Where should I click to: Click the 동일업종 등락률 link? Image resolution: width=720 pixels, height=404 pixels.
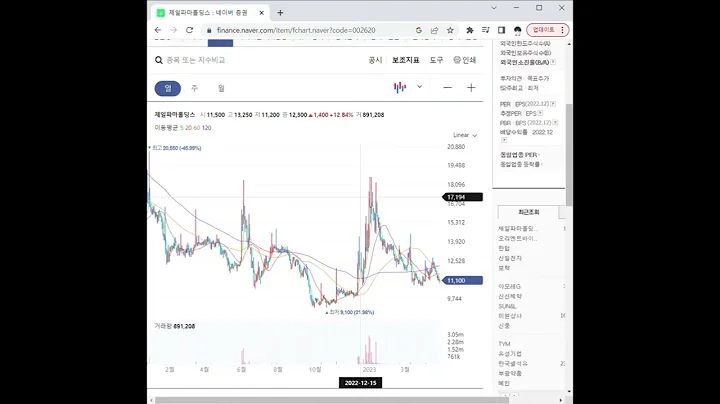pyautogui.click(x=521, y=164)
